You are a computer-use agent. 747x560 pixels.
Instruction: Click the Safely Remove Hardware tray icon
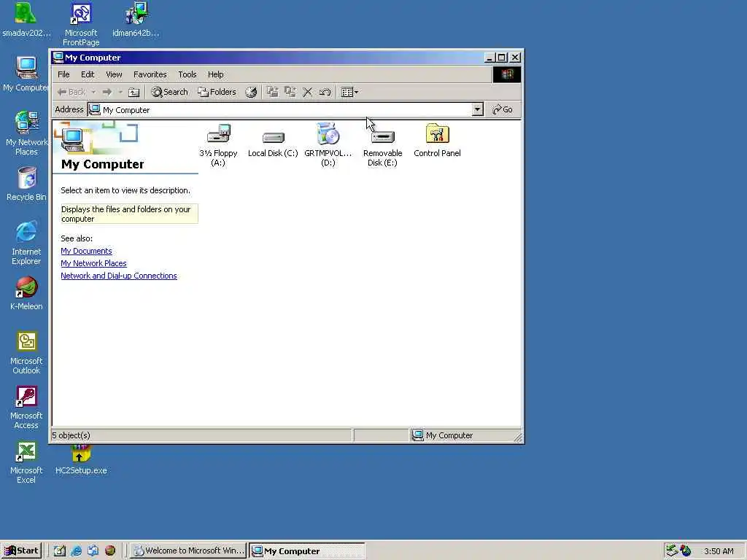click(x=672, y=551)
